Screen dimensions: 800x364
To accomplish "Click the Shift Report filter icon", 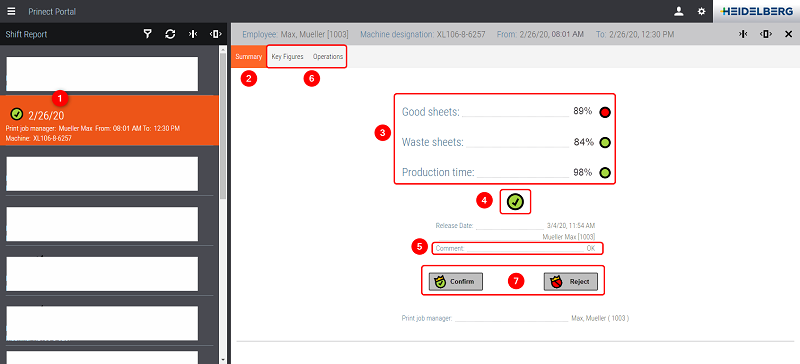I will point(147,34).
